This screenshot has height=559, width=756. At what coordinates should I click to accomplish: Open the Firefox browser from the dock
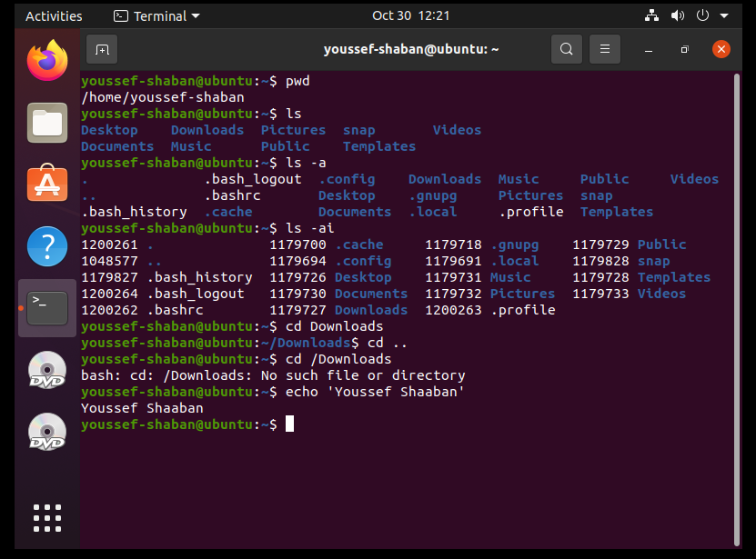tap(46, 63)
